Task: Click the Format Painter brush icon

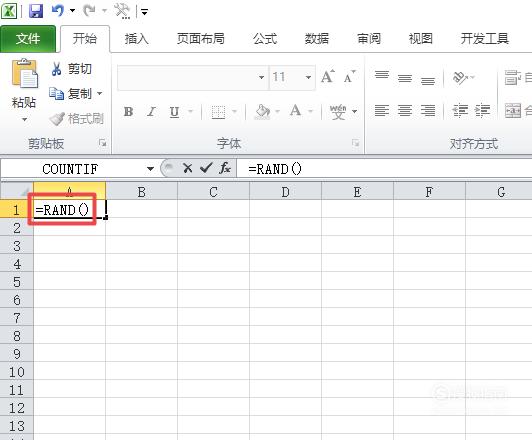Action: tap(56, 119)
